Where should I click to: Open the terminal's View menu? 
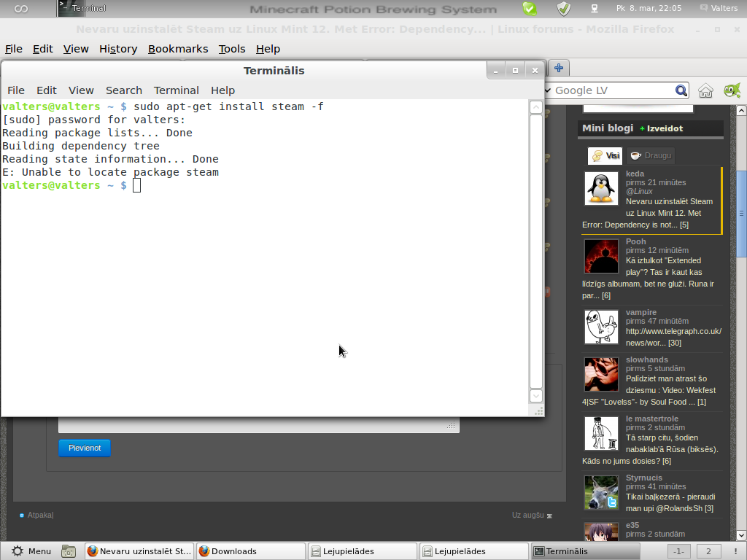81,90
